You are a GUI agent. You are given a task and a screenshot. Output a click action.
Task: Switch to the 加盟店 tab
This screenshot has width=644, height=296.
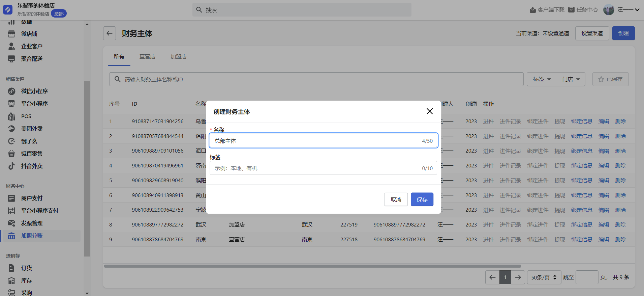tap(178, 57)
